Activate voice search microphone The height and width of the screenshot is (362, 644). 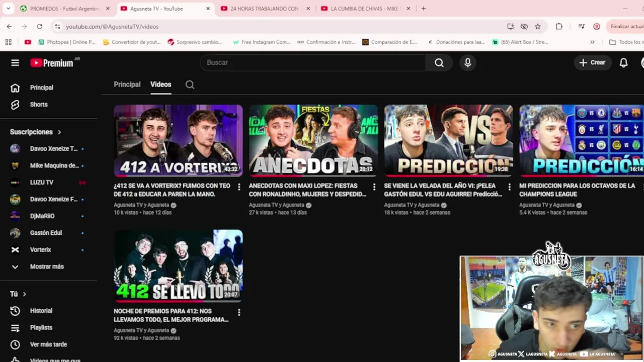coord(467,62)
